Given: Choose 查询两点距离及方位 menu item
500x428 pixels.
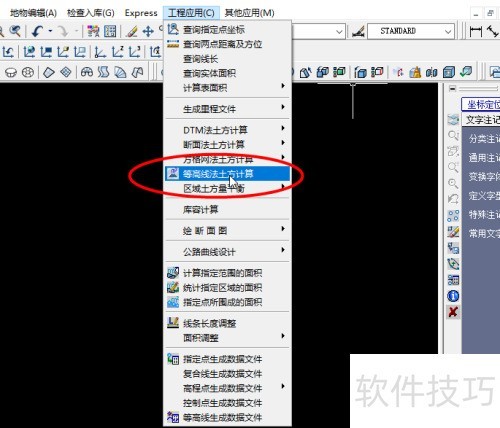Looking at the screenshot, I should coord(228,44).
